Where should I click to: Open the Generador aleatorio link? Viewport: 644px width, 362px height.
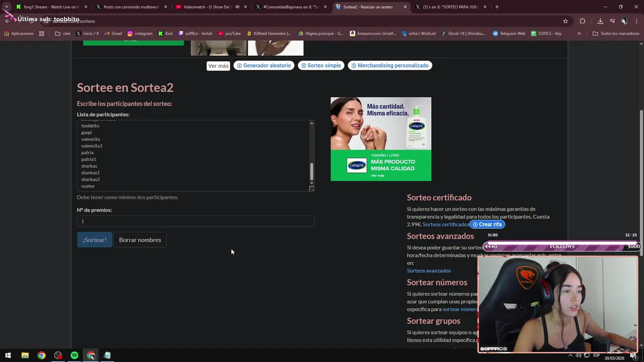[x=264, y=65]
